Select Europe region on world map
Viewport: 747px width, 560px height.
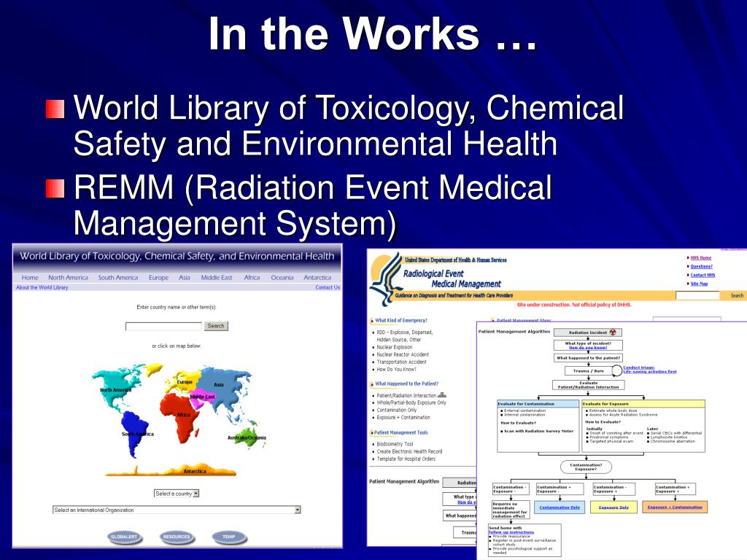coord(185,382)
